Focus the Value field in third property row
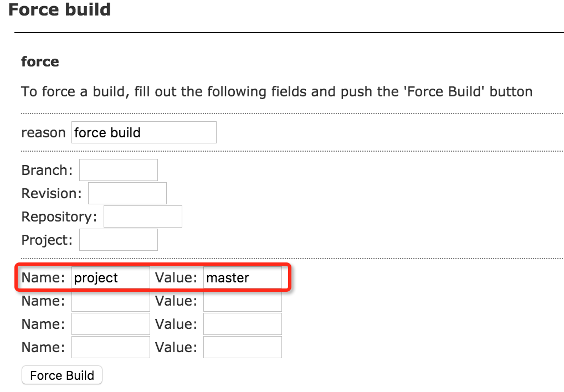The height and width of the screenshot is (392, 564). (242, 324)
